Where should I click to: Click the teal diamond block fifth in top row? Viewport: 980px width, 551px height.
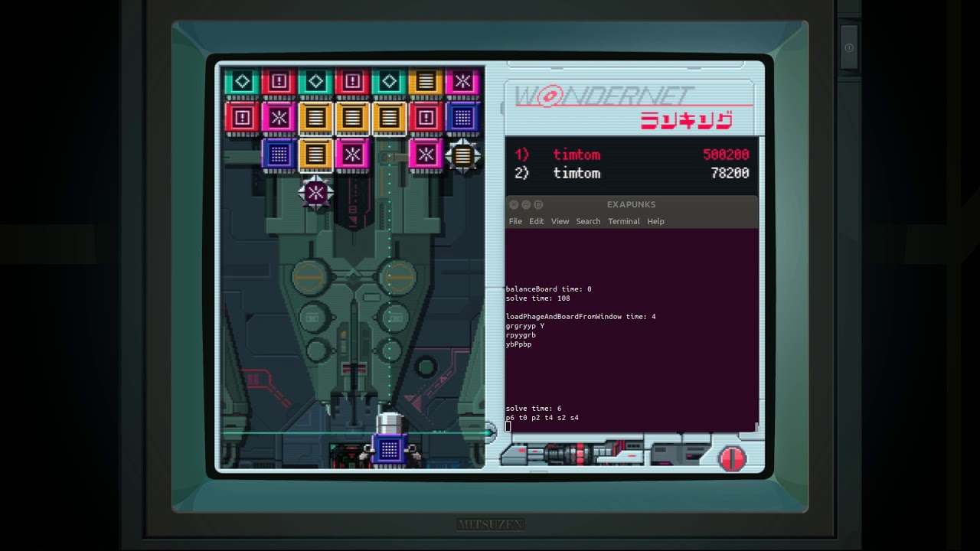pos(389,81)
